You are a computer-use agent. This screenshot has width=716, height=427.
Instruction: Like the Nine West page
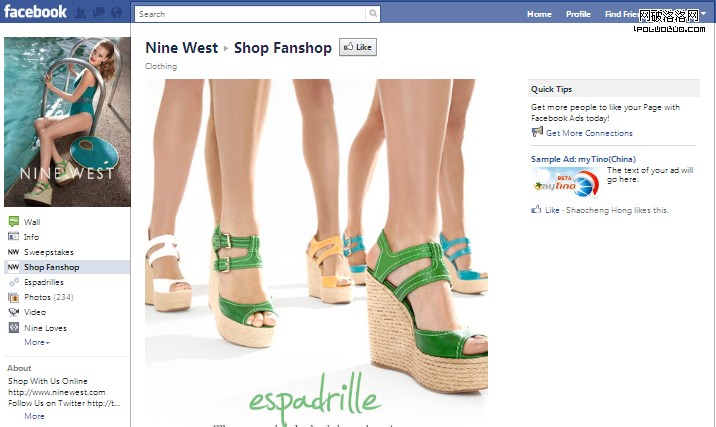coord(358,47)
